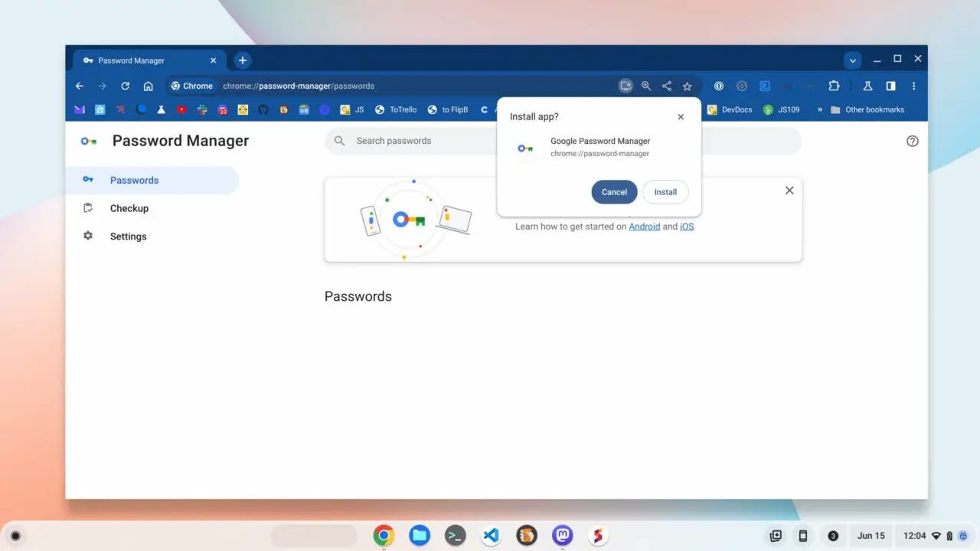This screenshot has width=980, height=551.
Task: Bookmark this page with the star icon
Action: 688,86
